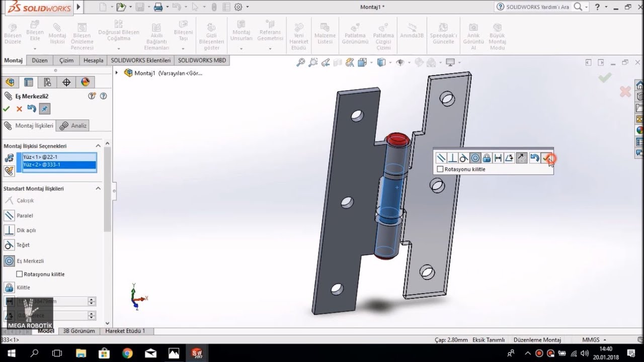Click Zoom to Area icon in view toolbar
The width and height of the screenshot is (644, 362).
pos(313,62)
